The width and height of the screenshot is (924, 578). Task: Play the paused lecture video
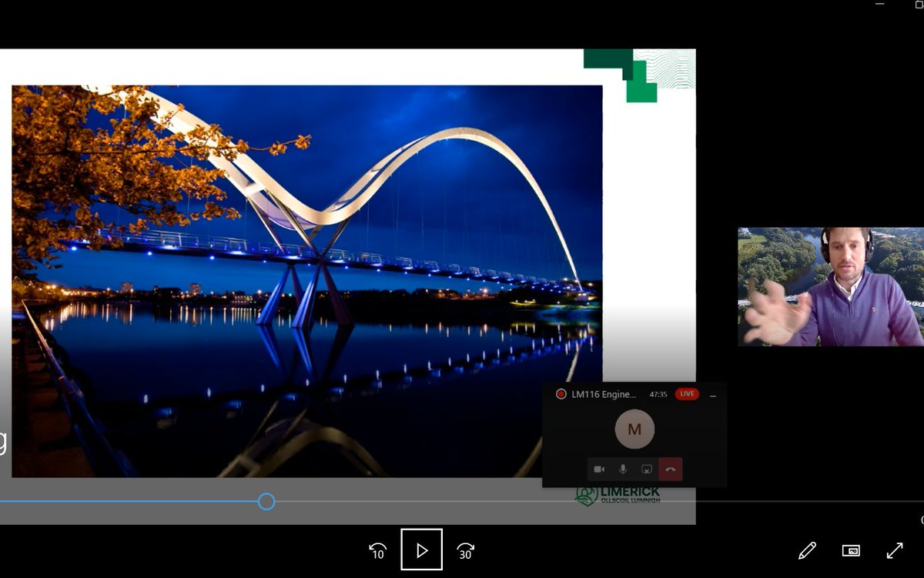[x=421, y=550]
